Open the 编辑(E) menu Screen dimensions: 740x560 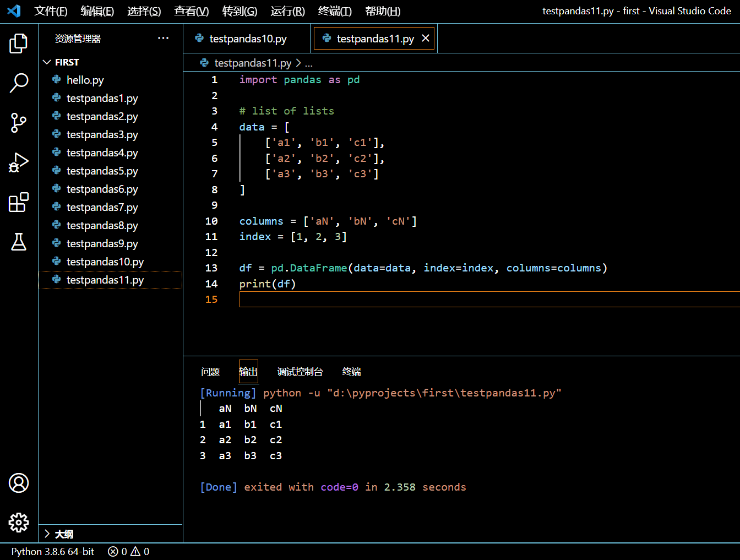pyautogui.click(x=97, y=11)
